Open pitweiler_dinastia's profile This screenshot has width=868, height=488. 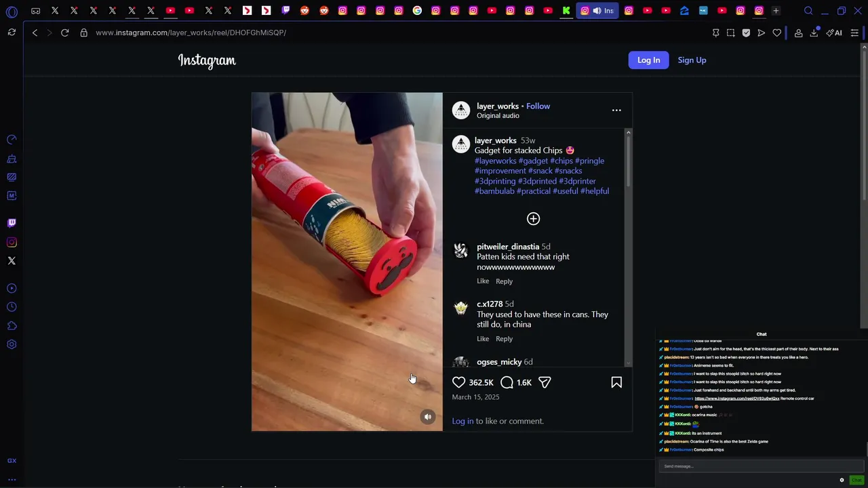[x=508, y=247]
